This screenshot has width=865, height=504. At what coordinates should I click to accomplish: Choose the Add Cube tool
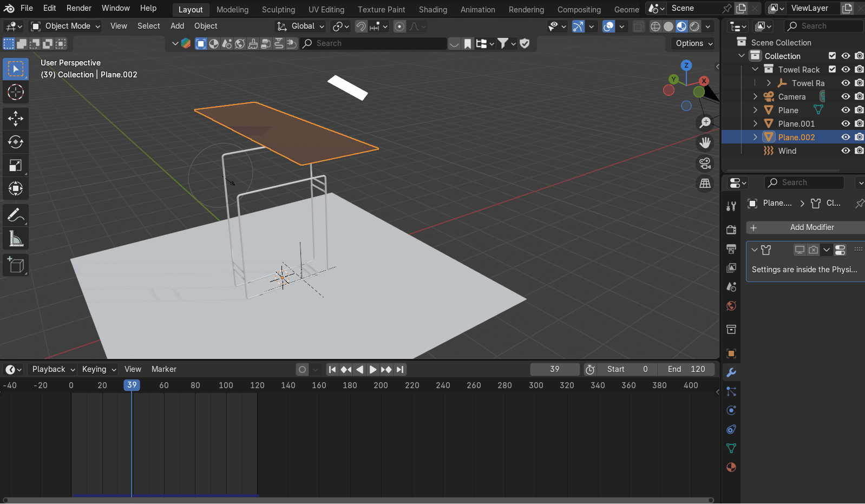tap(15, 265)
